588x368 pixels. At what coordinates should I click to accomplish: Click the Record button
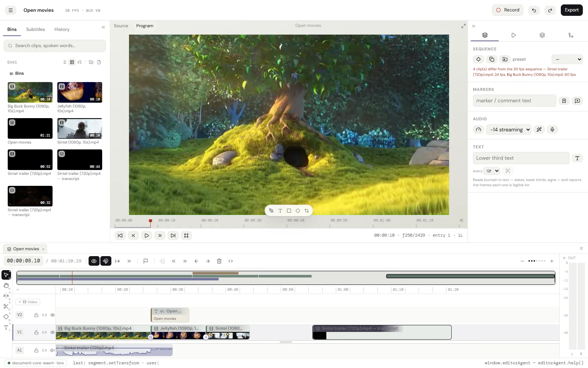[x=508, y=10]
